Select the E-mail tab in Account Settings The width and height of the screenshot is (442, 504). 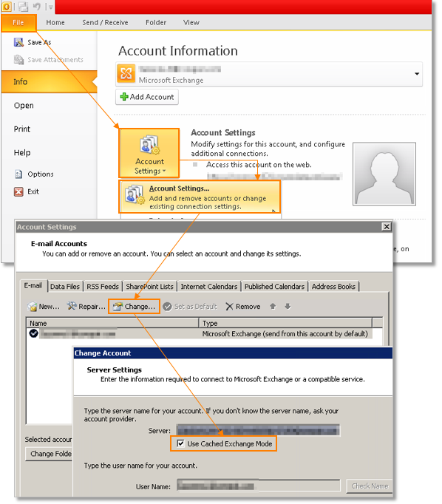point(33,285)
